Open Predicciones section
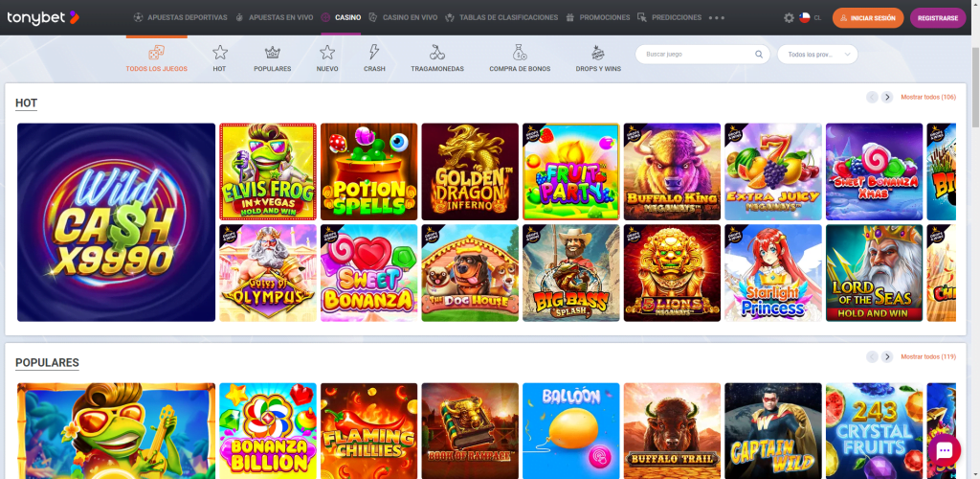The height and width of the screenshot is (479, 980). (x=669, y=17)
